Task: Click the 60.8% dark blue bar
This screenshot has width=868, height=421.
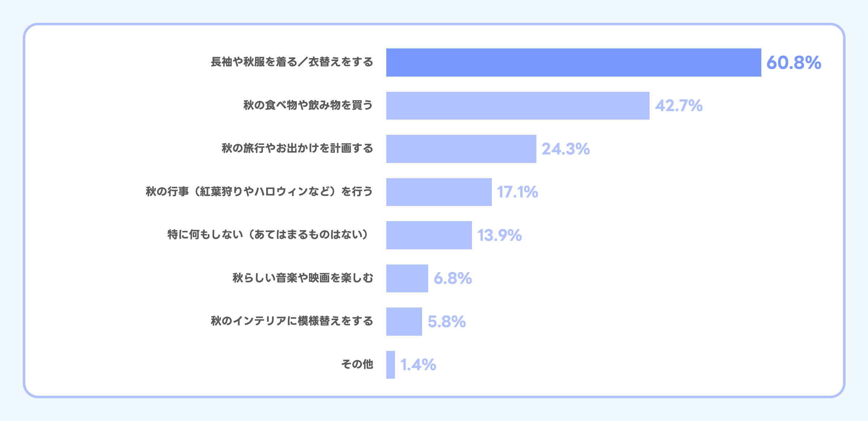Action: coord(573,63)
